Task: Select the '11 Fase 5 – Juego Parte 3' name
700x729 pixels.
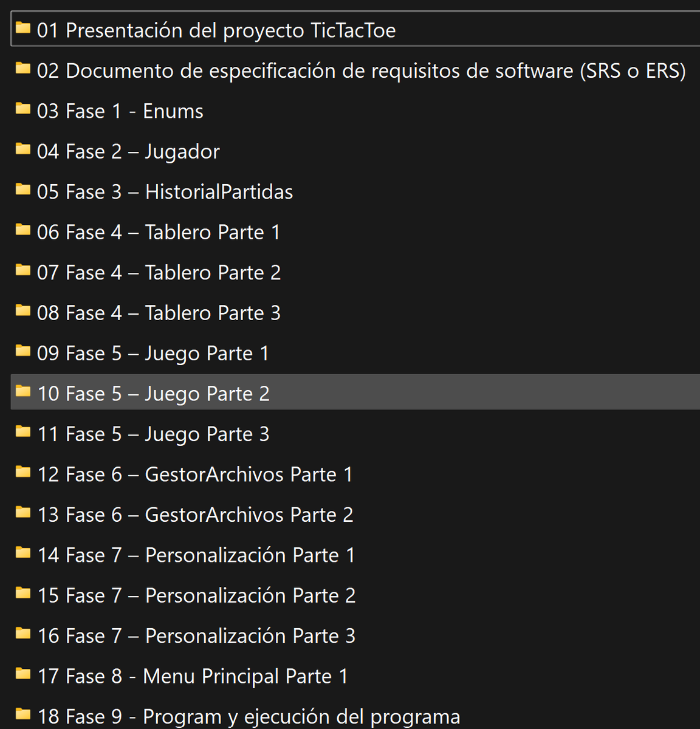Action: (x=153, y=434)
